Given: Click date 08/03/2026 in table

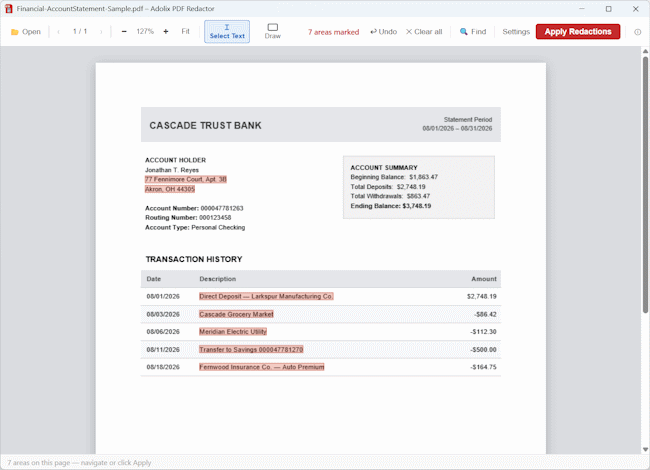Looking at the screenshot, I should (163, 314).
